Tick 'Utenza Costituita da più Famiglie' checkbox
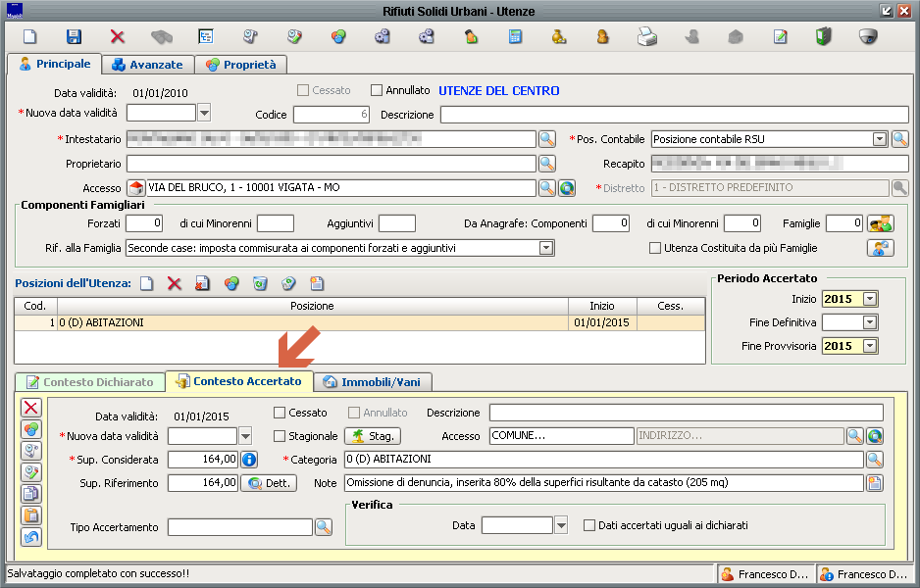 [655, 249]
